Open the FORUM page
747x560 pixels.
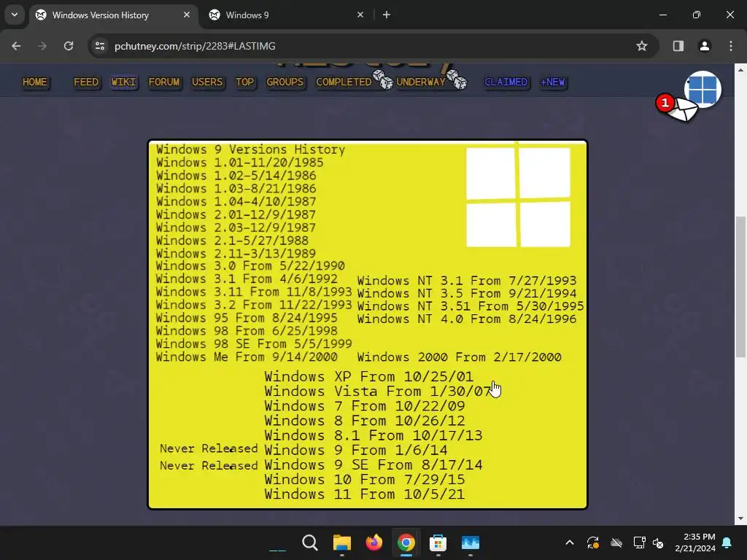[164, 82]
